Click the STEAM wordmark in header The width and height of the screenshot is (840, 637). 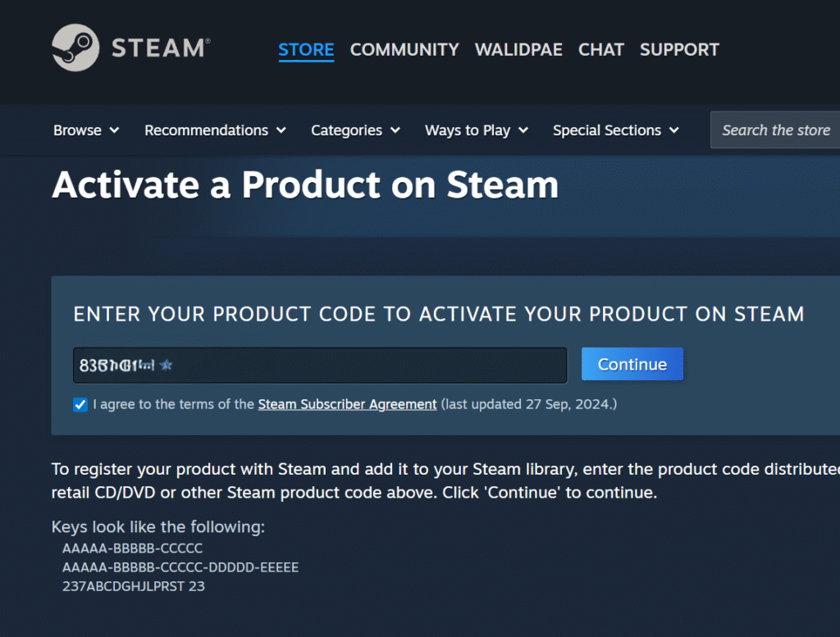(161, 48)
